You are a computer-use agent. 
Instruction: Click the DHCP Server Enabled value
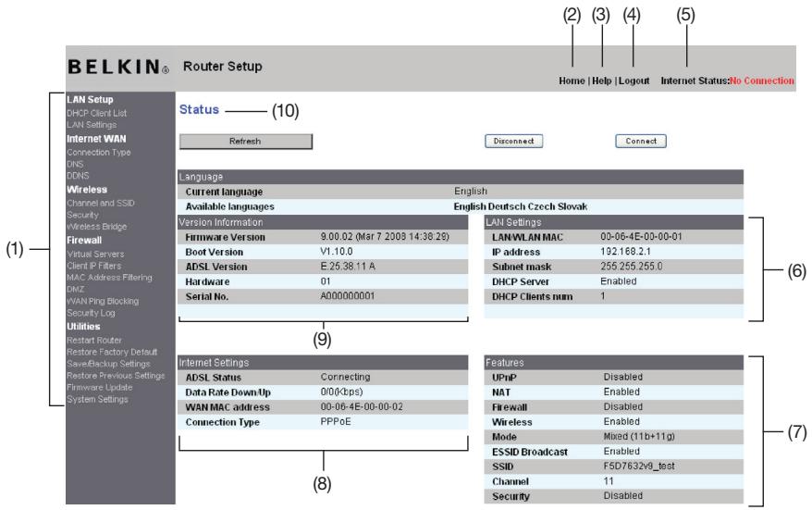[619, 281]
